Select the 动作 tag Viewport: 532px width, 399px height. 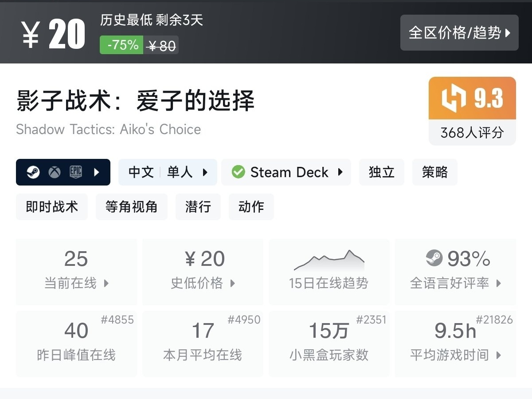pos(251,207)
